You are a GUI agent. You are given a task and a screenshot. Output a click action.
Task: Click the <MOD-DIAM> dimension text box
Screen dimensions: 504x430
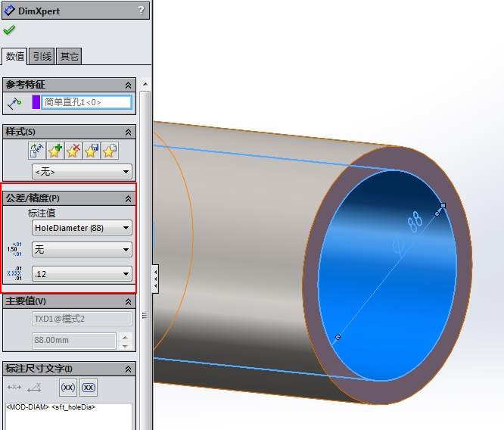pyautogui.click(x=69, y=416)
